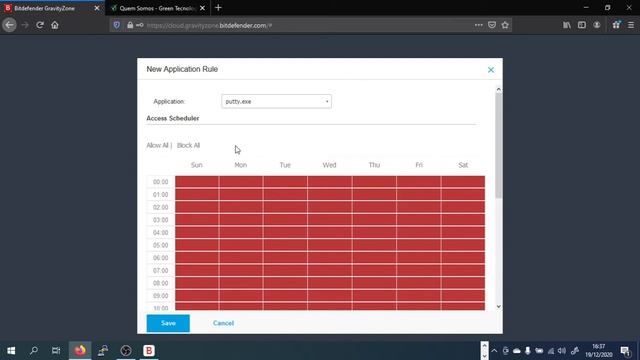Open a new browser tab

pyautogui.click(x=218, y=8)
